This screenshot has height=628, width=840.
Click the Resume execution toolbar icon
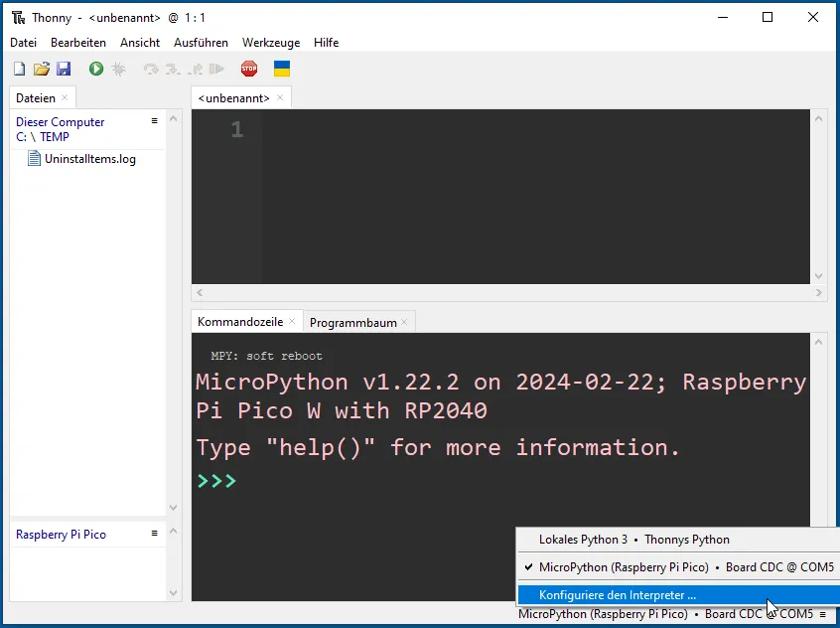point(216,69)
